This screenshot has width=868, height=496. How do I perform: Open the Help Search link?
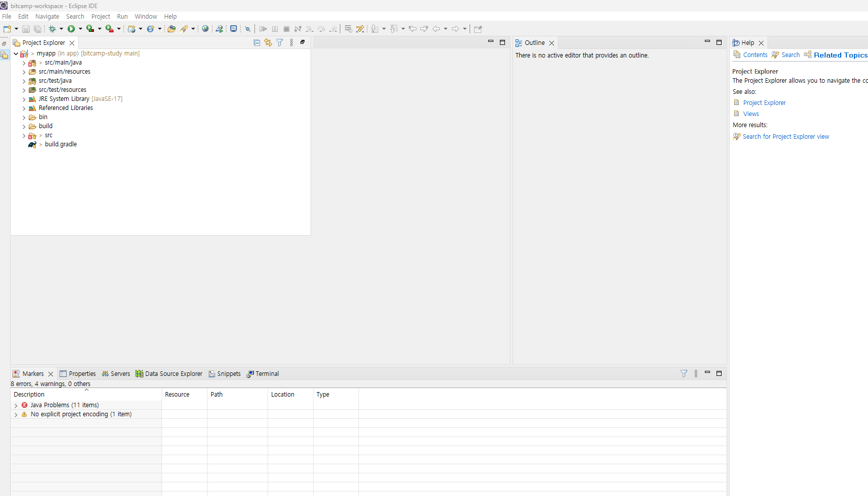pos(790,55)
